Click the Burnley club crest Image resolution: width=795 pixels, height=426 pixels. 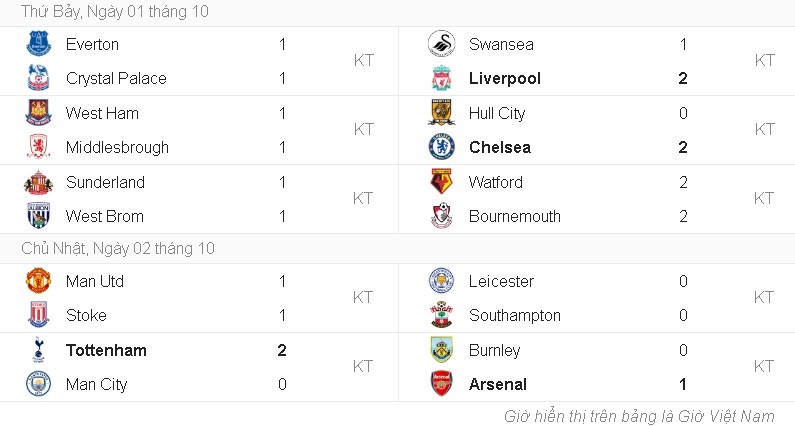[x=441, y=350]
